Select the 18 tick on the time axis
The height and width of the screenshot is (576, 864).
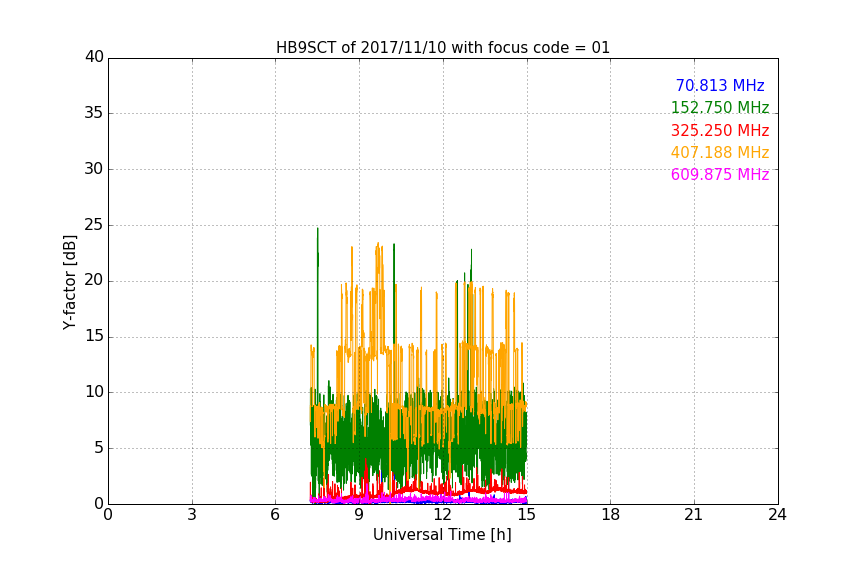(610, 515)
